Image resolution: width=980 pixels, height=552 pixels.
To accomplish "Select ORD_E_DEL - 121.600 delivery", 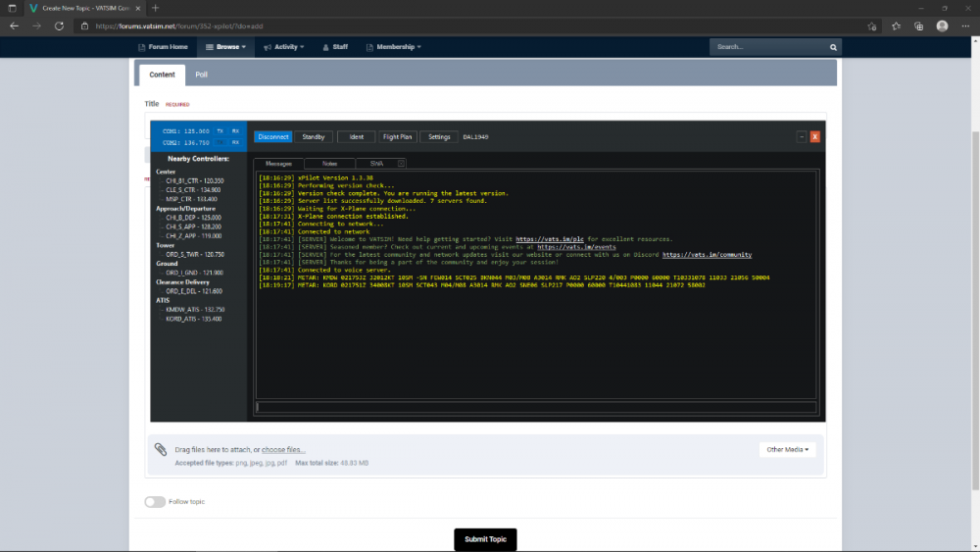I will point(194,291).
